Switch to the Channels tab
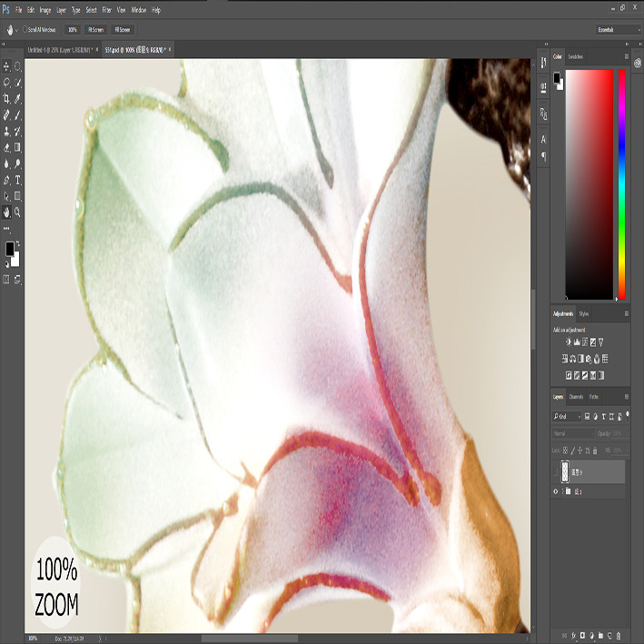644x644 pixels. coord(576,397)
